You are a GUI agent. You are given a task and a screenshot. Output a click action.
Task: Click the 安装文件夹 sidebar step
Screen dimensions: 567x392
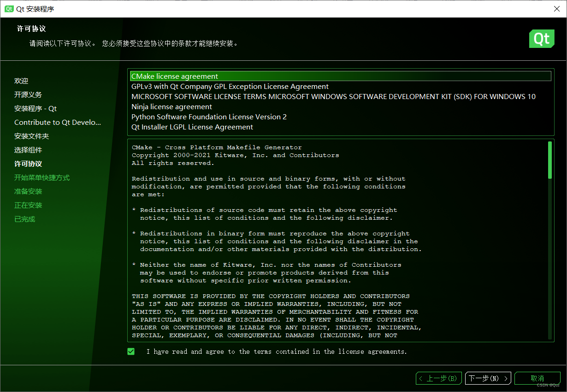tap(32, 136)
